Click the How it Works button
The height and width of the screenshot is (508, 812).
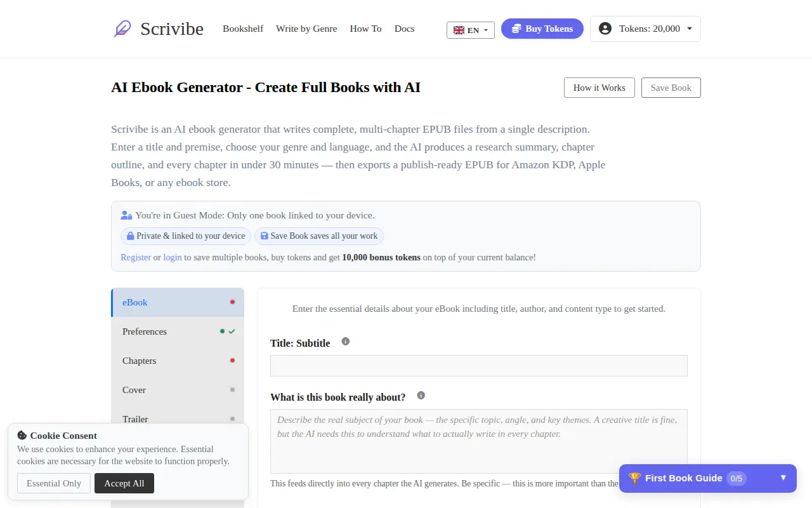click(599, 88)
